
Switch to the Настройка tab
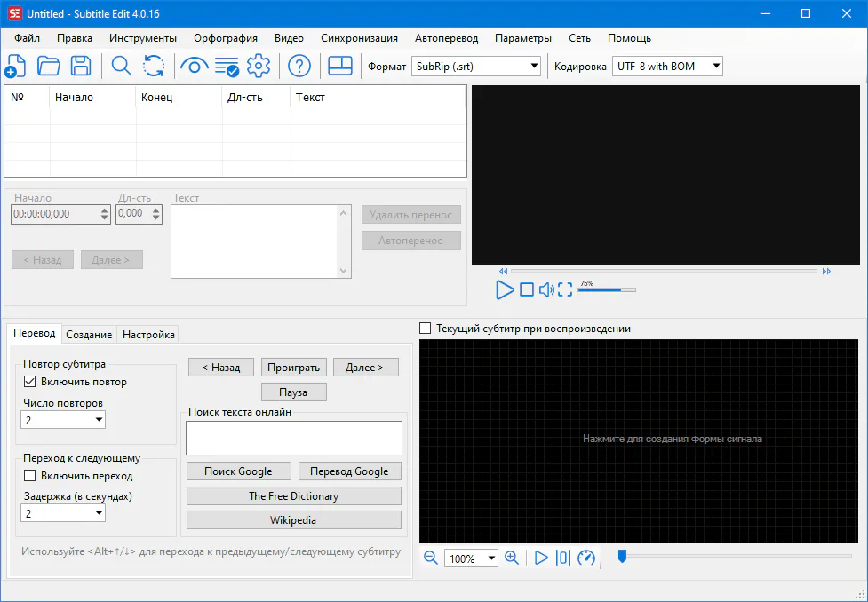(x=148, y=335)
